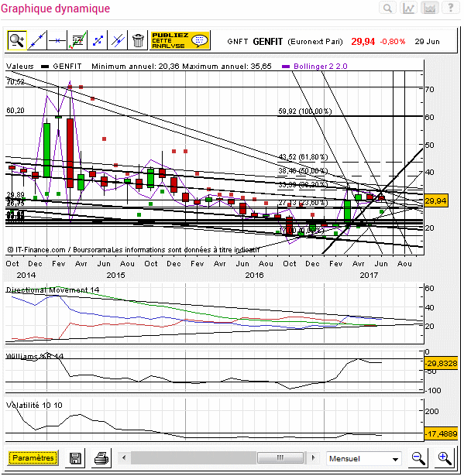This screenshot has height=476, width=464.
Task: Click the 60,20 horizontal line label
Action: click(15, 110)
